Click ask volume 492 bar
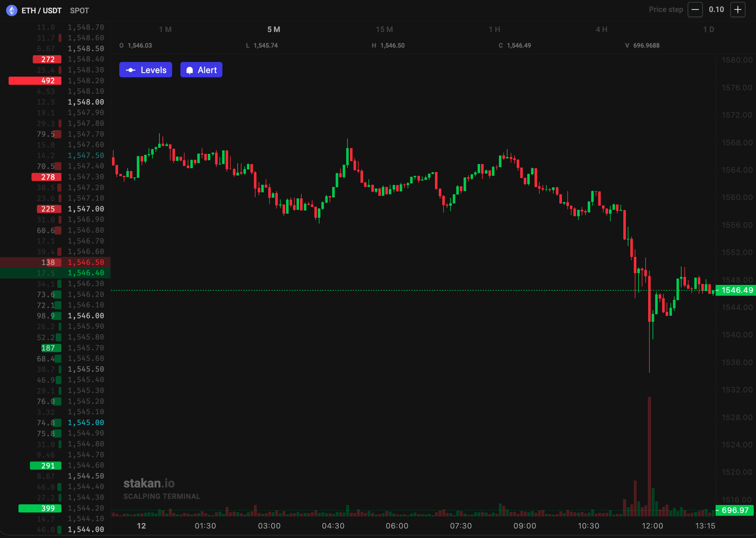This screenshot has height=538, width=756. pyautogui.click(x=35, y=81)
